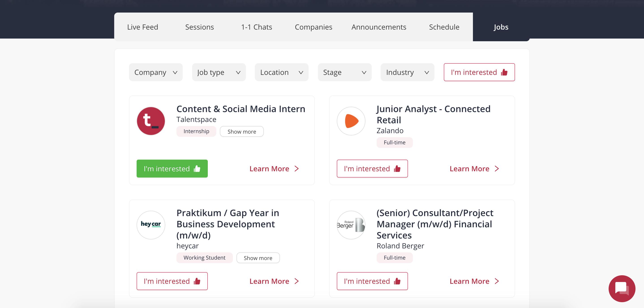Click the Roland Berger logo

(351, 225)
